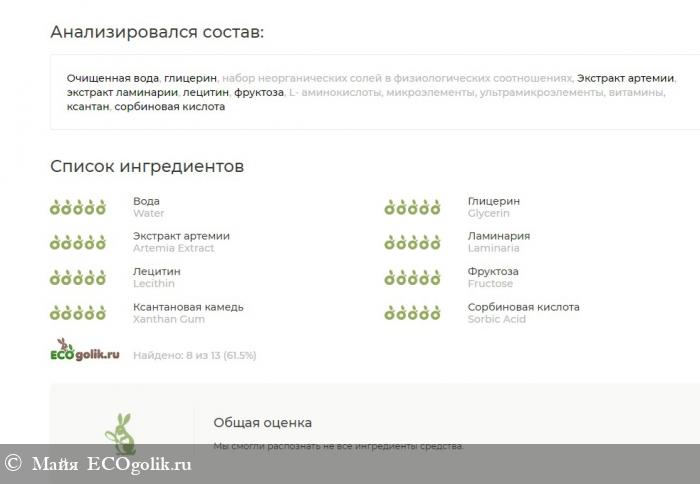The image size is (700, 484).
Task: Click rating icons next to Сорбиновая кислота
Action: coord(412,314)
